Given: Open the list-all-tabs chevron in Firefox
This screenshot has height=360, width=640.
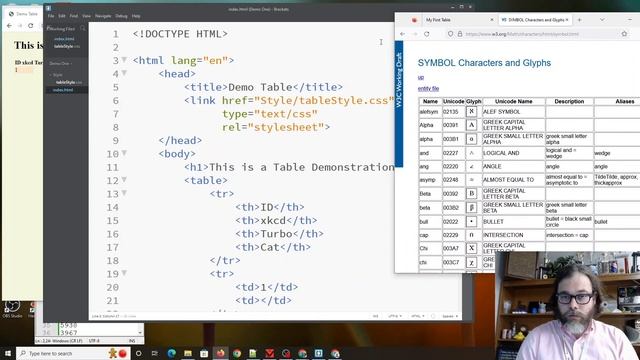Looking at the screenshot, I should (x=602, y=20).
